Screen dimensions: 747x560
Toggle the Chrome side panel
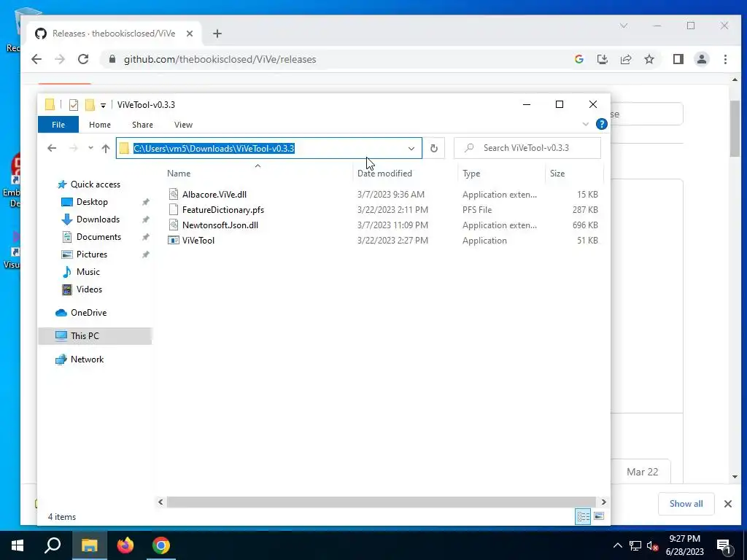click(678, 59)
